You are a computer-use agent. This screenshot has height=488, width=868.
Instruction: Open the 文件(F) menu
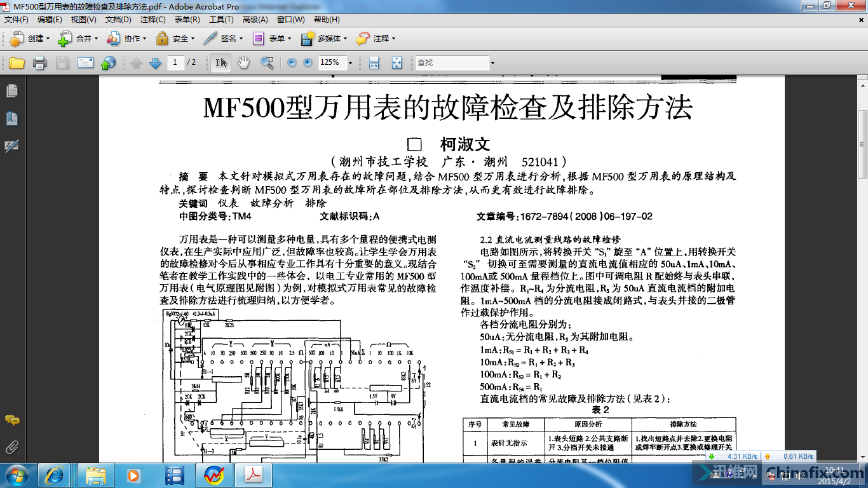tap(17, 20)
